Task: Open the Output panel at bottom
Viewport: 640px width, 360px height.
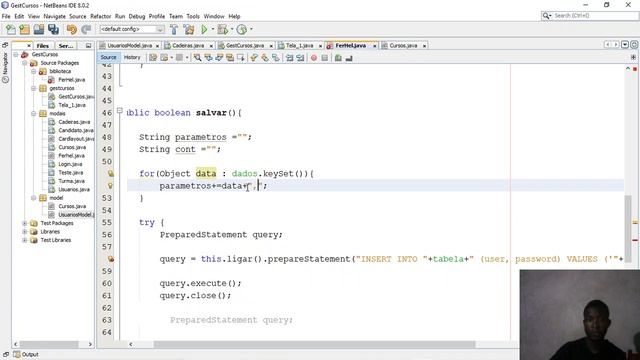Action: [26, 354]
